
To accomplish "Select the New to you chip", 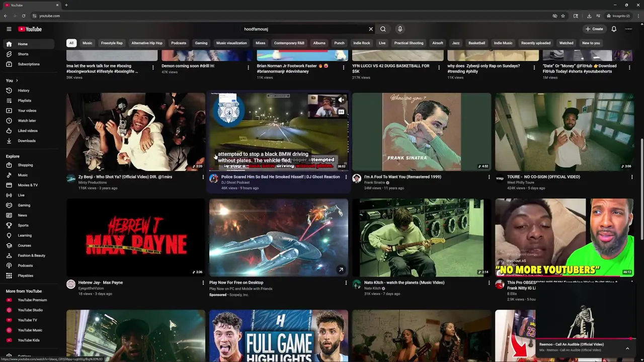I will pos(591,43).
